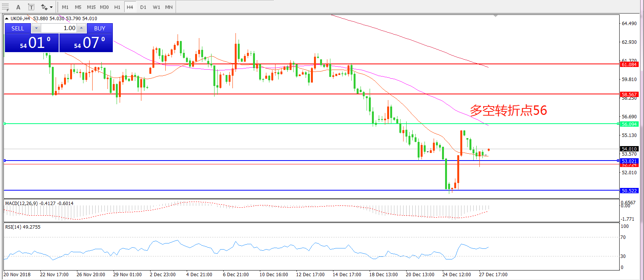Click the BUY button
Image resolution: width=644 pixels, height=280 pixels.
click(99, 28)
